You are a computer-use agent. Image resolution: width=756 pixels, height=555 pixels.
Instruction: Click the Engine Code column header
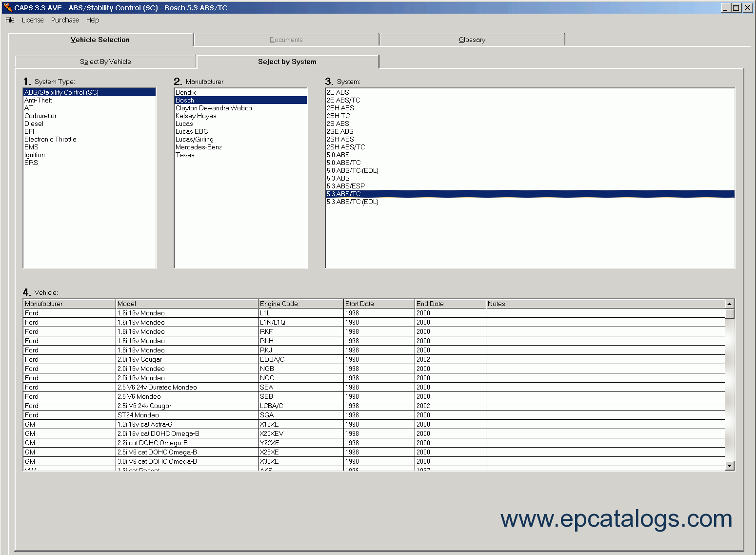tap(301, 304)
